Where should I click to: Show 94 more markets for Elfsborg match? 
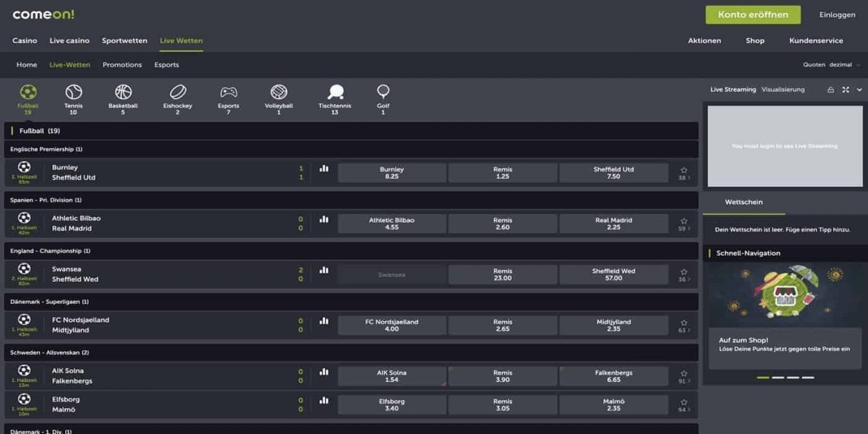[x=684, y=410]
